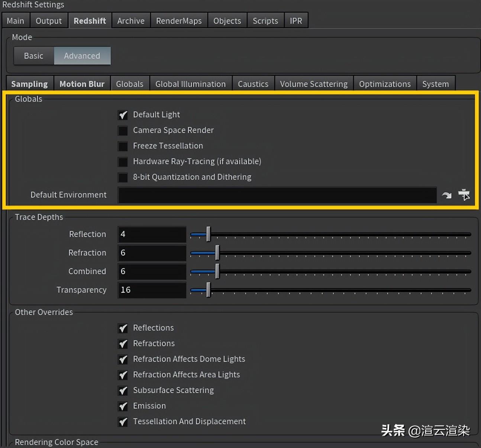Toggle Refraction Affects Area Lights

pos(123,375)
